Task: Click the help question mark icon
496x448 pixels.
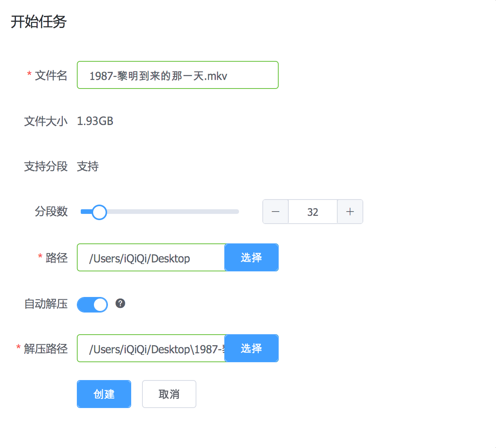Action: click(x=120, y=304)
